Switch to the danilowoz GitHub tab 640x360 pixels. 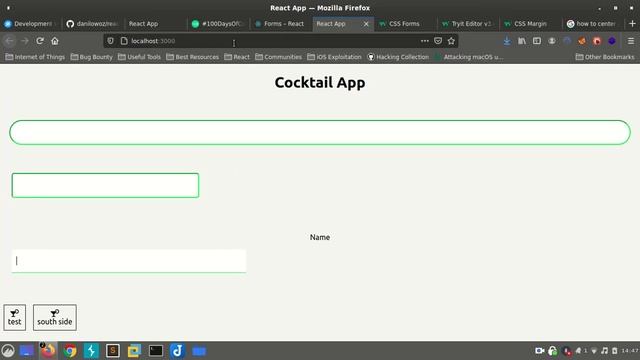coord(93,24)
